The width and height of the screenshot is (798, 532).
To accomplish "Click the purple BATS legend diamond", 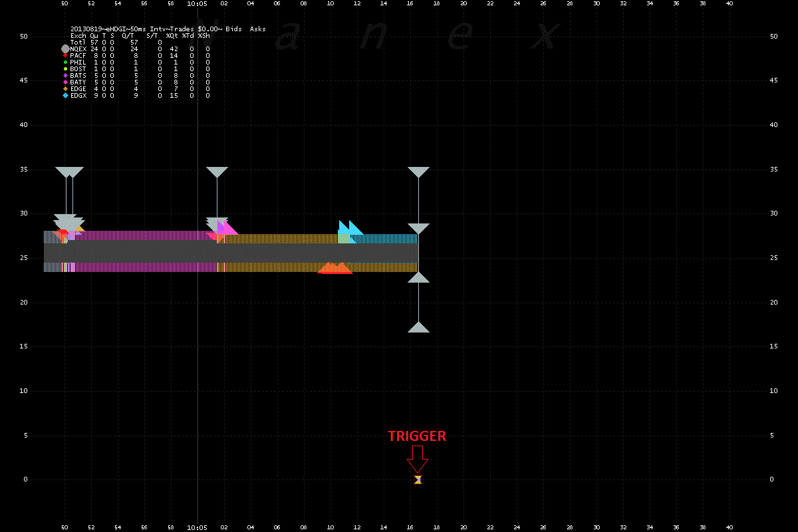I will tap(65, 75).
